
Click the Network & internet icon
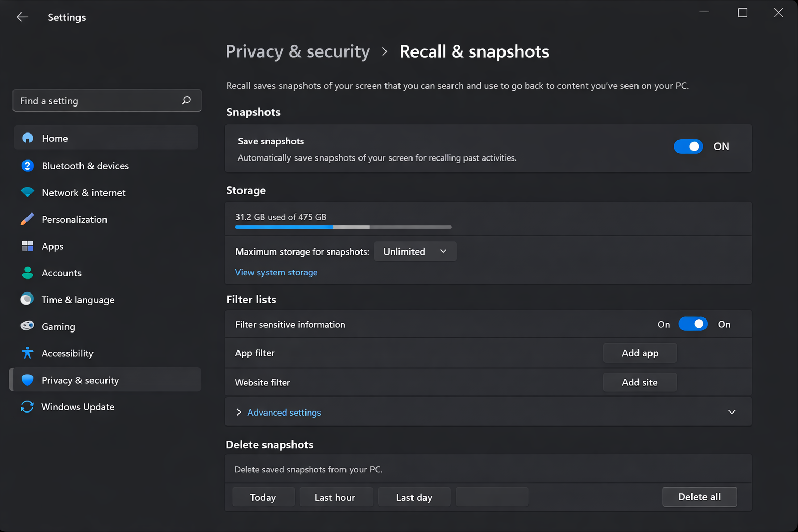(28, 192)
